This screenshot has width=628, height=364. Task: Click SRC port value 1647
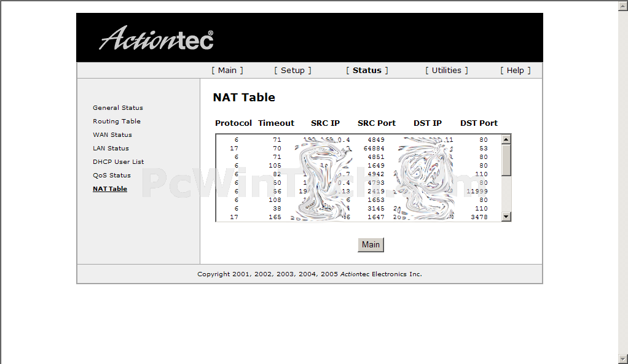376,217
